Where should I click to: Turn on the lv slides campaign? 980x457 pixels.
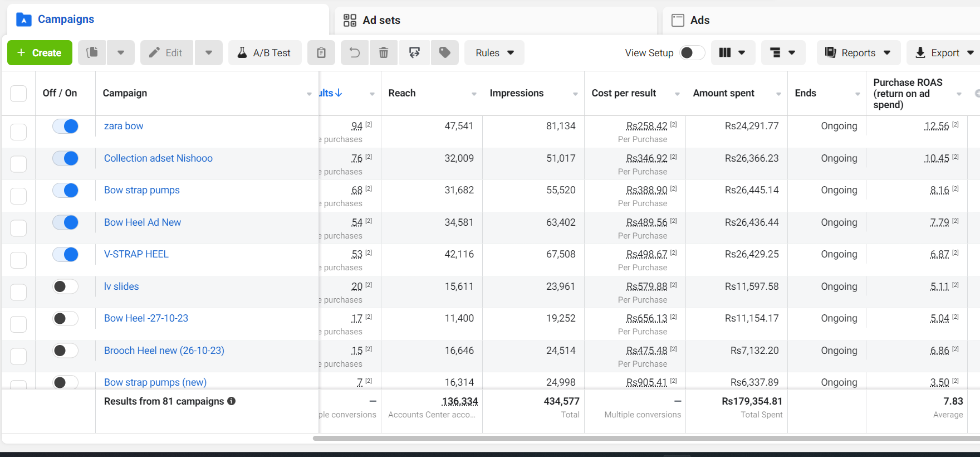click(65, 286)
